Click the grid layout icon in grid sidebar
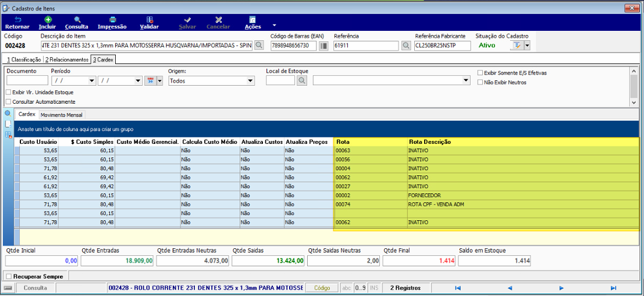This screenshot has width=644, height=296. (x=8, y=135)
